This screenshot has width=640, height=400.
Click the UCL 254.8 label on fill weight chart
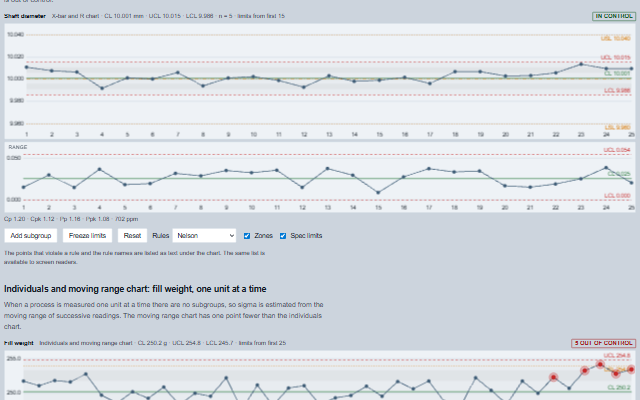[617, 356]
